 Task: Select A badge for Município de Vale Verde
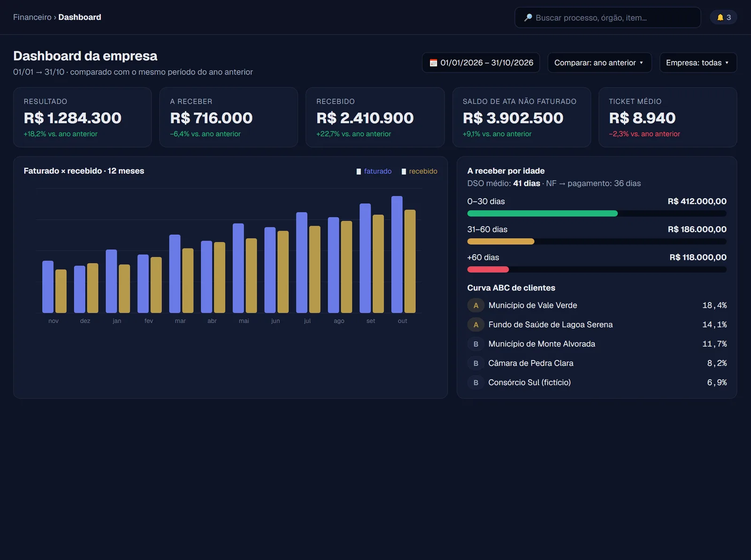coord(475,305)
